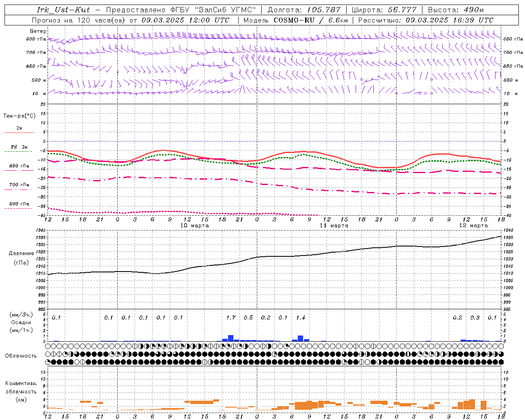Viewport: 525px width, 420px height.
Task: Click the Широта: 56.777 value
Action: click(384, 10)
